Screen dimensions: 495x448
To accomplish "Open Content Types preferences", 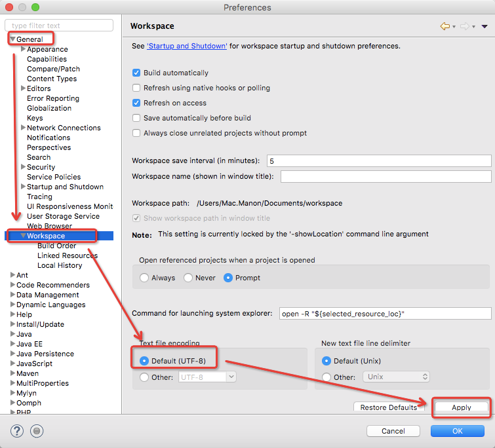I will [x=52, y=79].
